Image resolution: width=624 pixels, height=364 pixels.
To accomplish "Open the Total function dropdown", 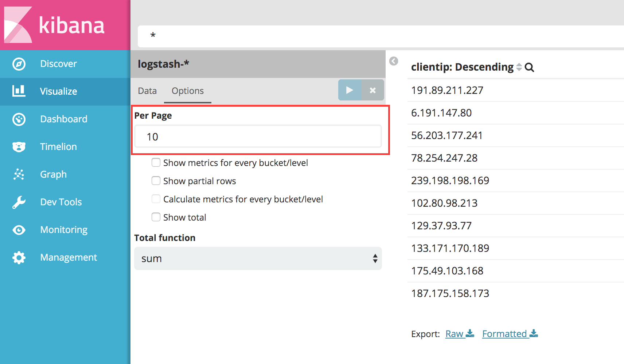I will [258, 258].
